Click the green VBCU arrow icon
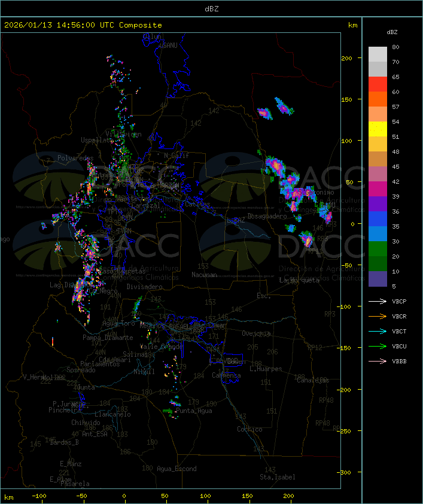 tap(378, 346)
